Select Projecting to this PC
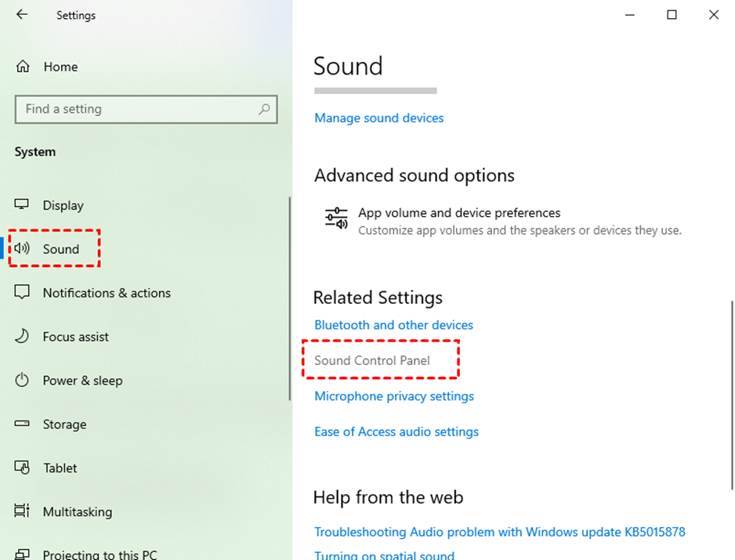The image size is (735, 560). (x=100, y=555)
